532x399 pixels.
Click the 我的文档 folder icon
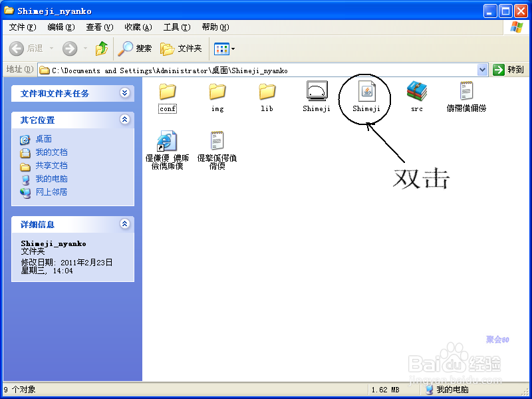pyautogui.click(x=25, y=153)
